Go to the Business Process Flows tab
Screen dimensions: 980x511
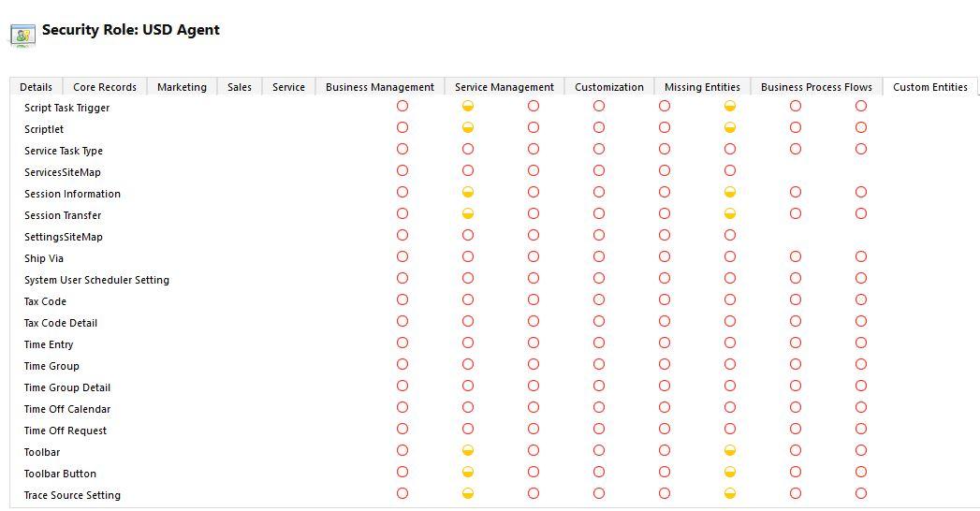[x=816, y=87]
